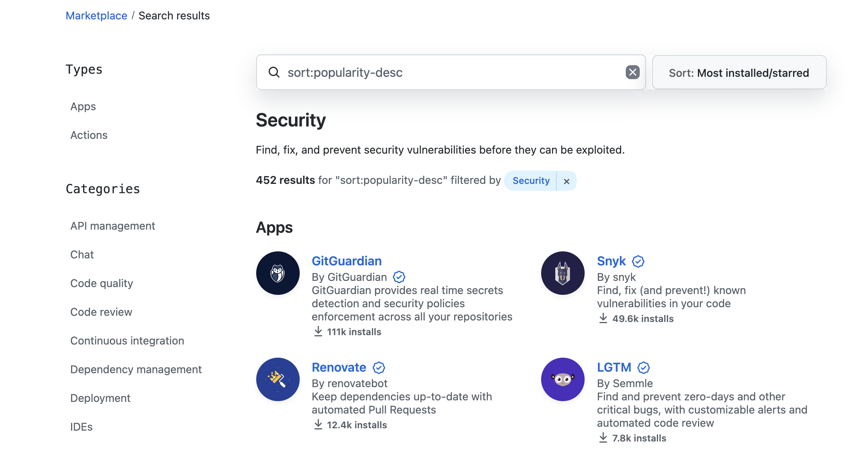Clear the search query with the X button

(632, 72)
